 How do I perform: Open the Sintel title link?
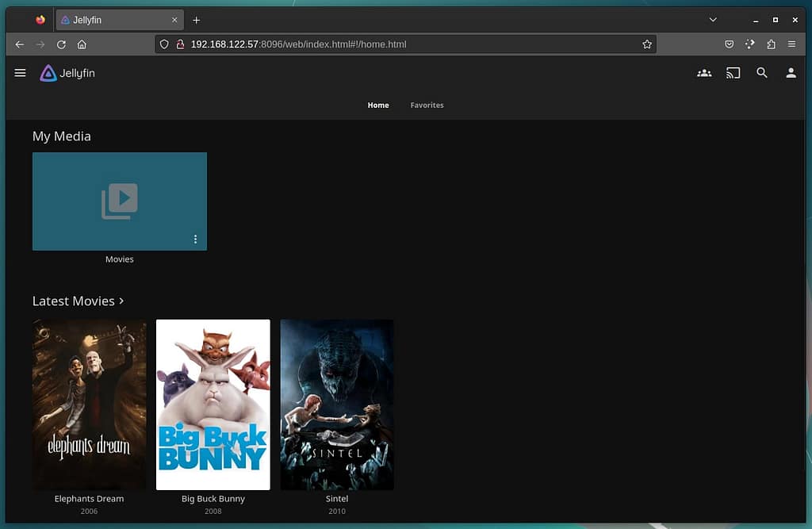click(x=337, y=499)
